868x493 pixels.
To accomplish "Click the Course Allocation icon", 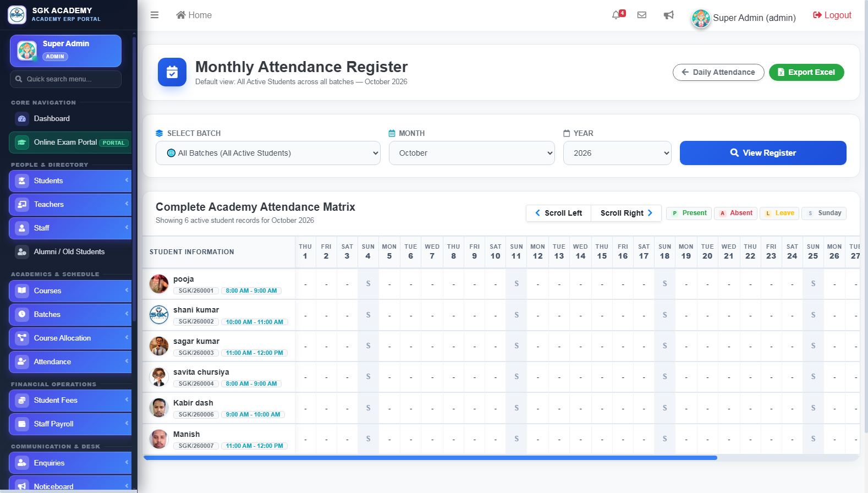I will pyautogui.click(x=22, y=338).
